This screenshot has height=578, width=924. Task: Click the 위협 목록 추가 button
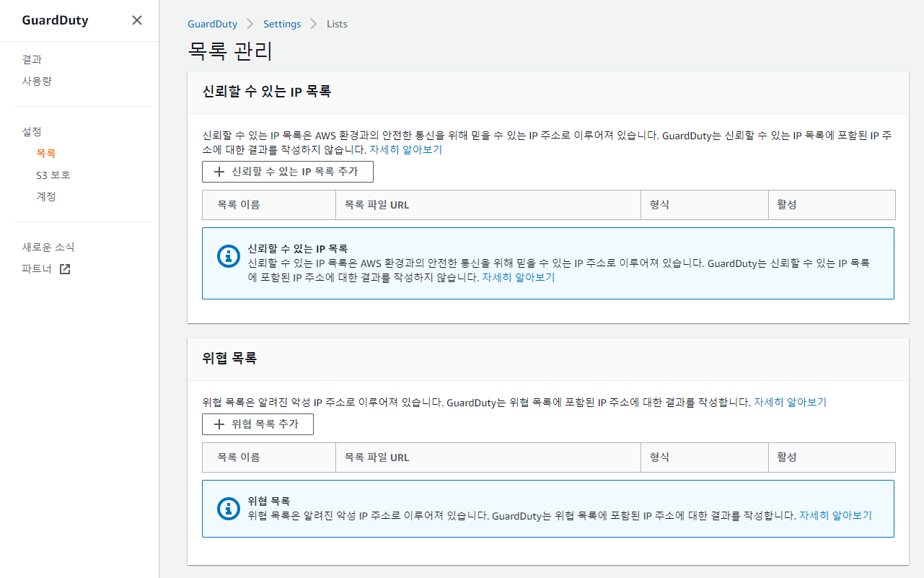tap(258, 425)
